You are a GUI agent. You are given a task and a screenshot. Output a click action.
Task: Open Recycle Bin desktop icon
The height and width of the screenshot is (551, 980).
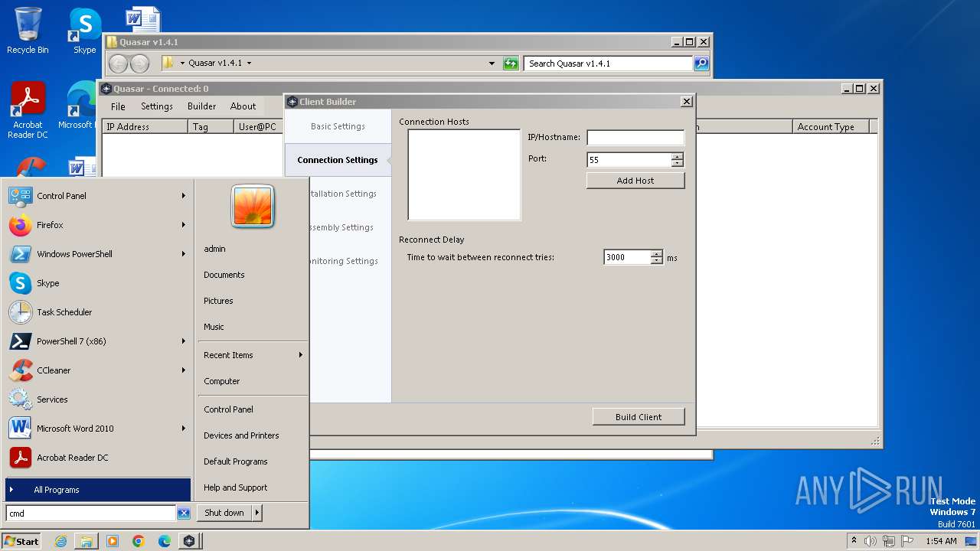(x=28, y=31)
